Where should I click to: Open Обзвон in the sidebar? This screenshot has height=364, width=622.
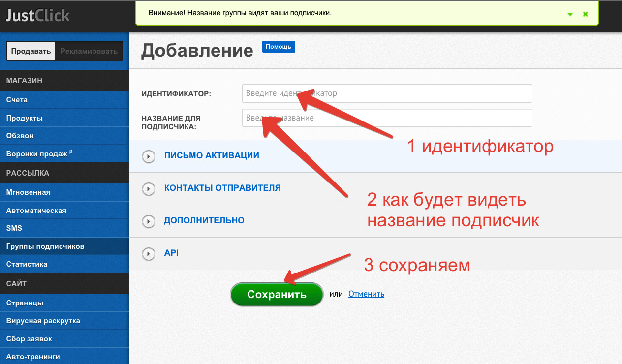pos(64,136)
